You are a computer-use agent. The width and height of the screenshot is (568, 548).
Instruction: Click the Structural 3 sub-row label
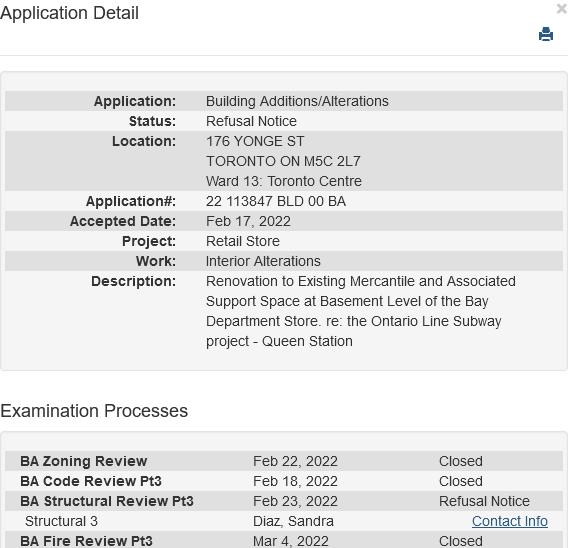[x=61, y=521]
